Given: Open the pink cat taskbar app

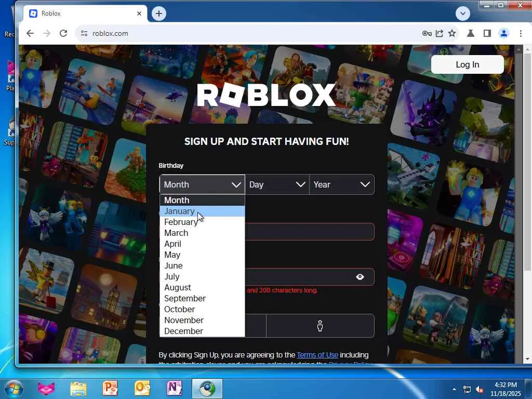Looking at the screenshot, I should (46, 389).
